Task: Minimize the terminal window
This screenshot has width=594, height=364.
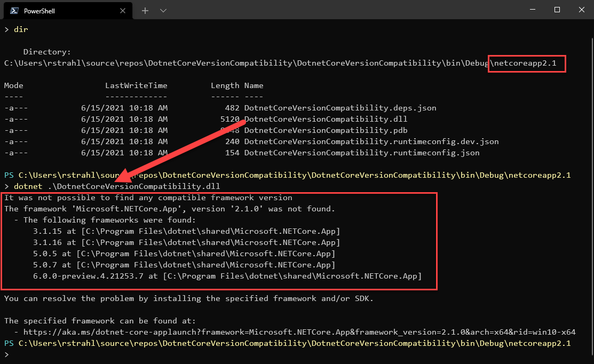Action: pyautogui.click(x=532, y=10)
